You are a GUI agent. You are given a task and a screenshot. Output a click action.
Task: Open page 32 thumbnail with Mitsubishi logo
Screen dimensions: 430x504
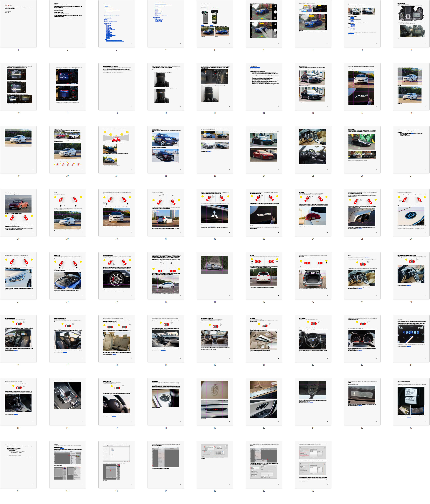[x=215, y=213]
